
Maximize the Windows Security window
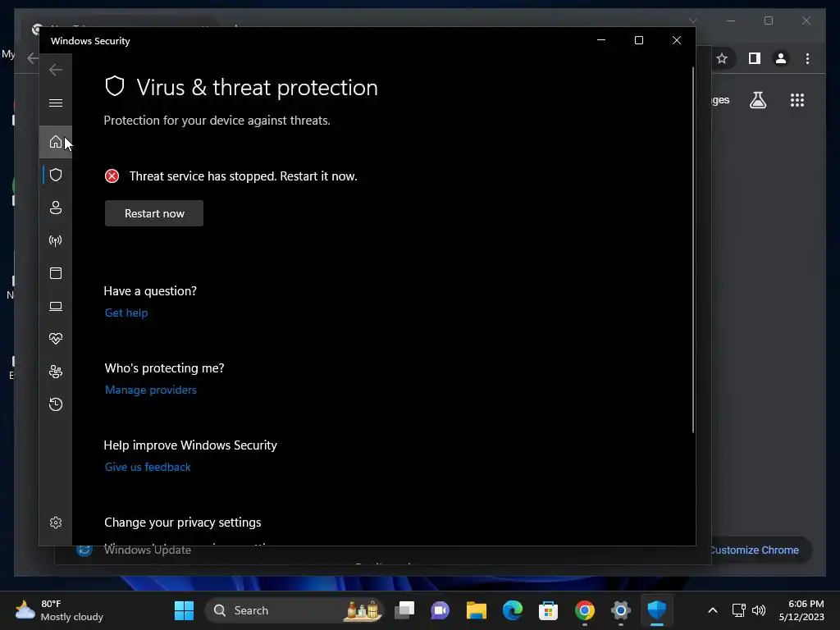[638, 40]
